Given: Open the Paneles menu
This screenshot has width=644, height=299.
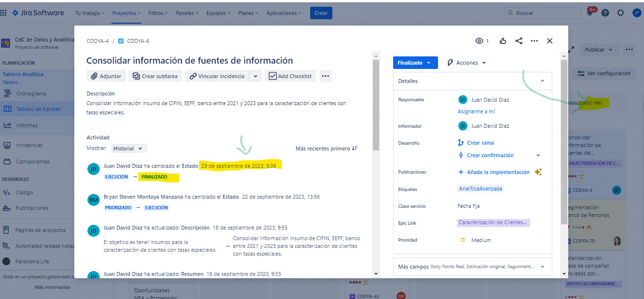Looking at the screenshot, I should (188, 13).
